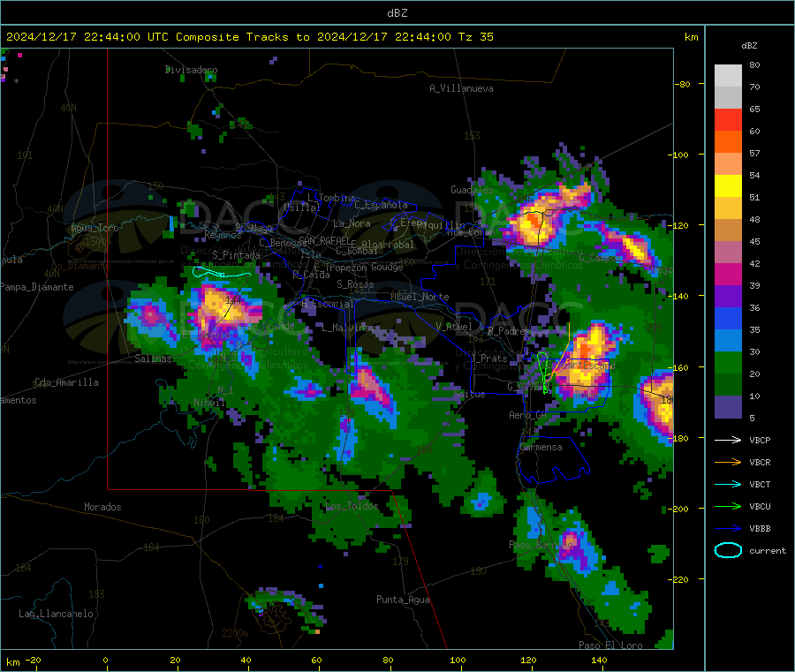Screen dimensions: 795x672
Task: Click the 'Guadales' map label
Action: (472, 190)
